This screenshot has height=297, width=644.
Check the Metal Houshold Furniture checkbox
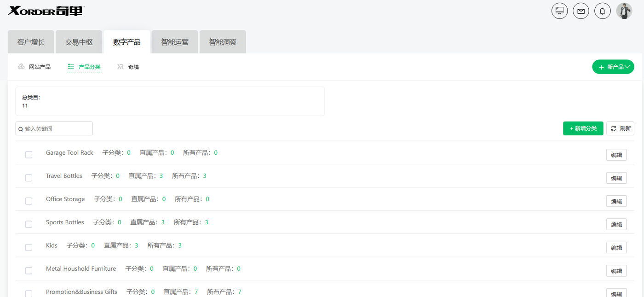[29, 271]
